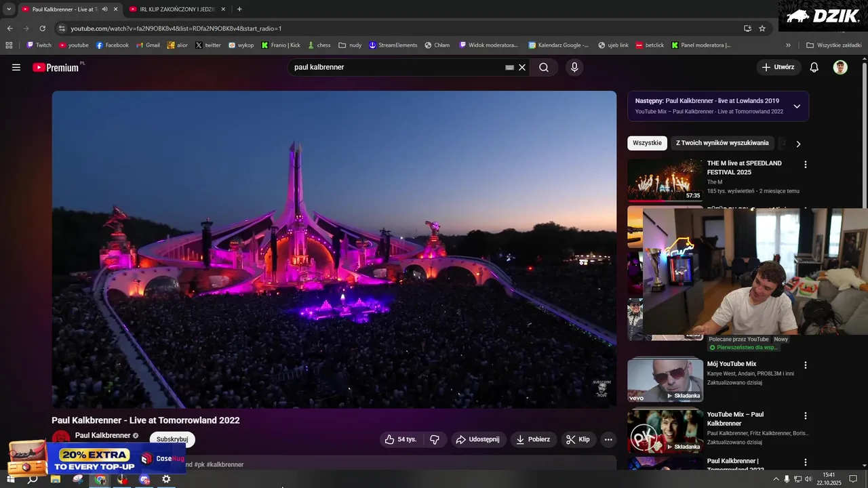Open volume control in system tray
Viewport: 868px width, 488px height.
[x=808, y=479]
